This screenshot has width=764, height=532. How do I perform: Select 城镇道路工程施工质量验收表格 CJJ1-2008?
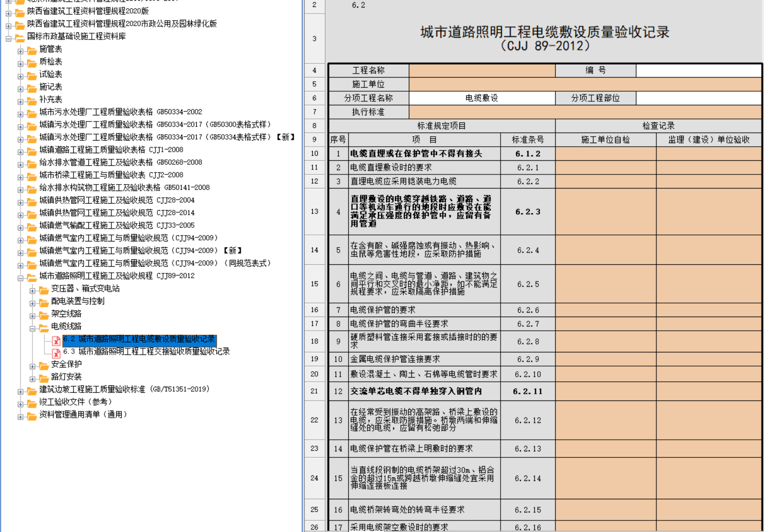pos(111,150)
